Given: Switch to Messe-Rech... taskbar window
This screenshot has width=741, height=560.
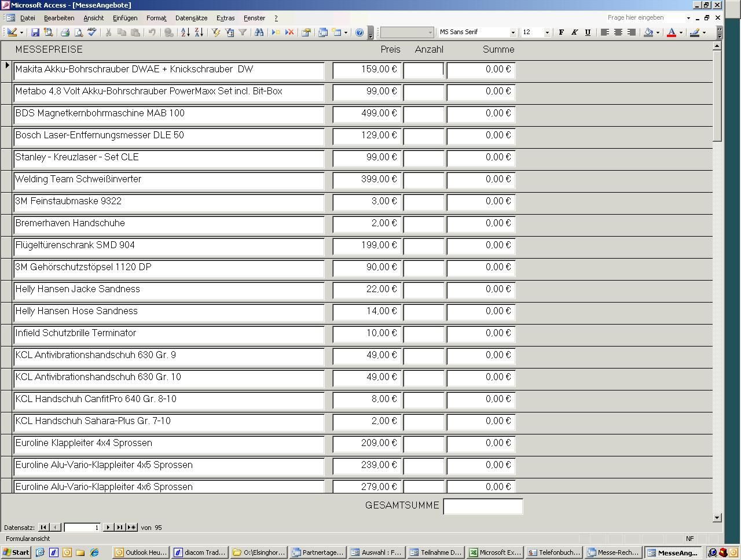Looking at the screenshot, I should [613, 552].
